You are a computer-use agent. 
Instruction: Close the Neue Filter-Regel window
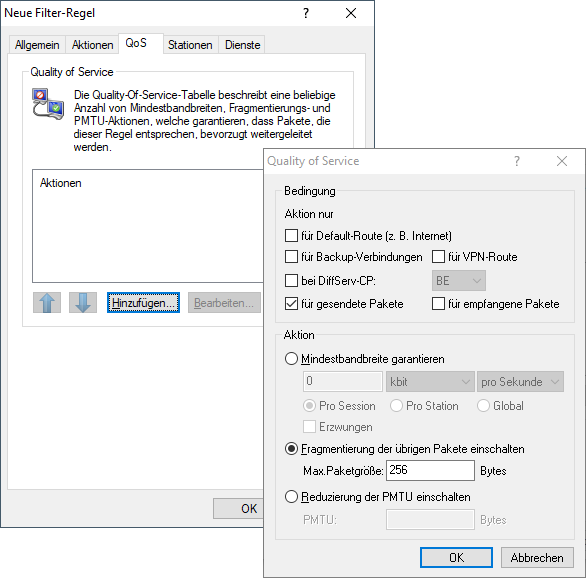coord(351,13)
